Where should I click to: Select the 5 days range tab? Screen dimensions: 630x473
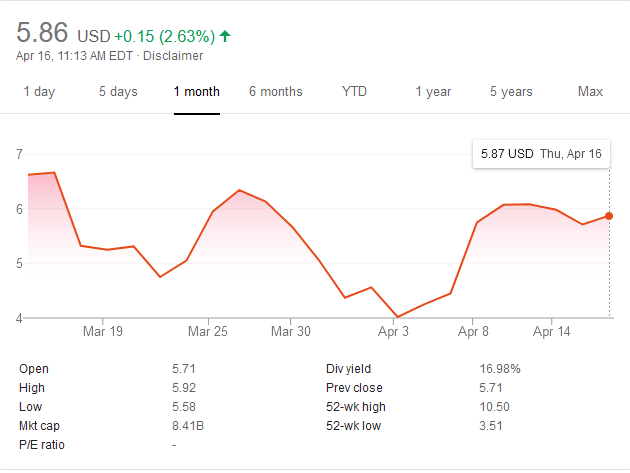[x=118, y=92]
